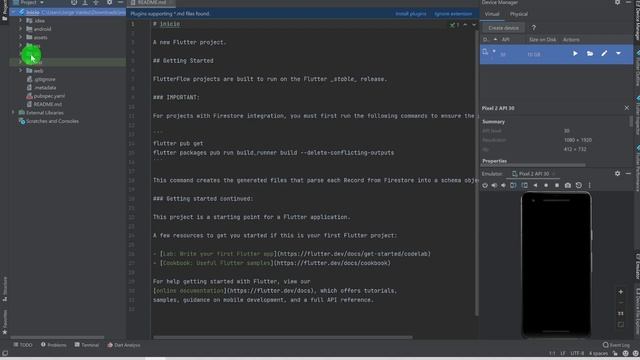Select Scratches and Consoles
The image size is (640, 360).
52,121
